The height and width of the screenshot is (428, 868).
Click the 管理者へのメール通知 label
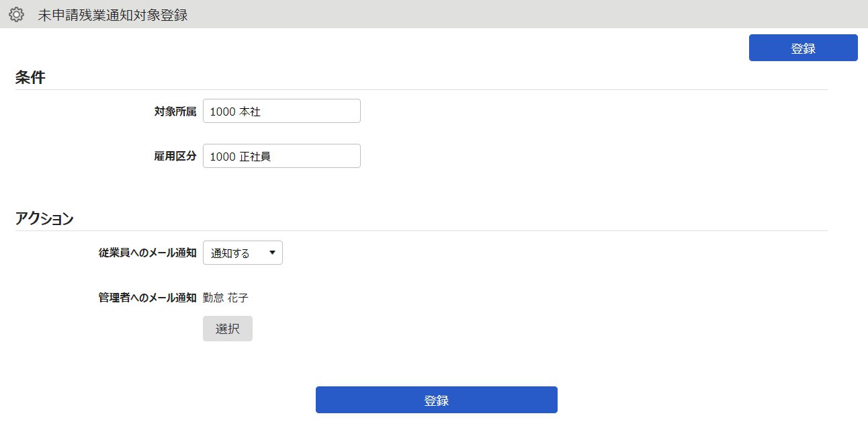(x=147, y=298)
